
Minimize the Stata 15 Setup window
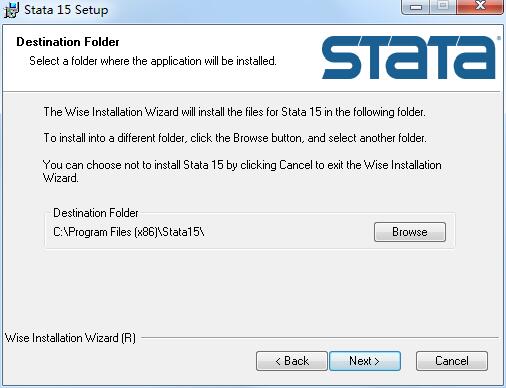(x=416, y=7)
